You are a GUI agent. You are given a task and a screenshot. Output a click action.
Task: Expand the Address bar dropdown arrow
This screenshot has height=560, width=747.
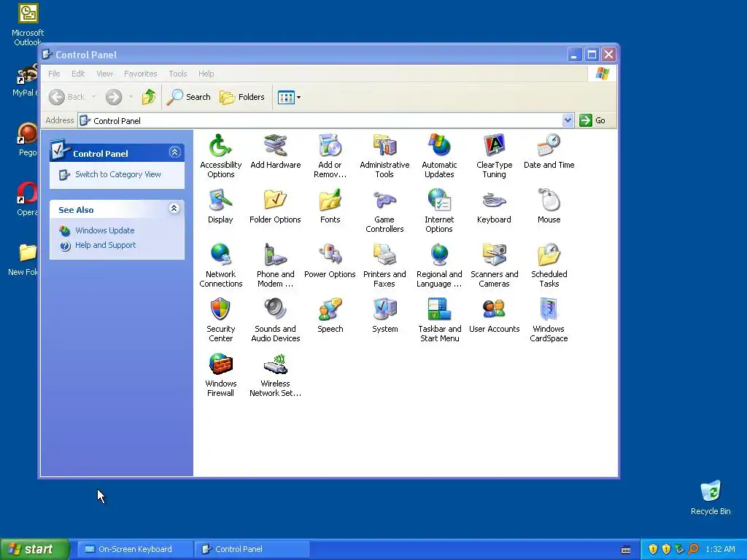568,120
